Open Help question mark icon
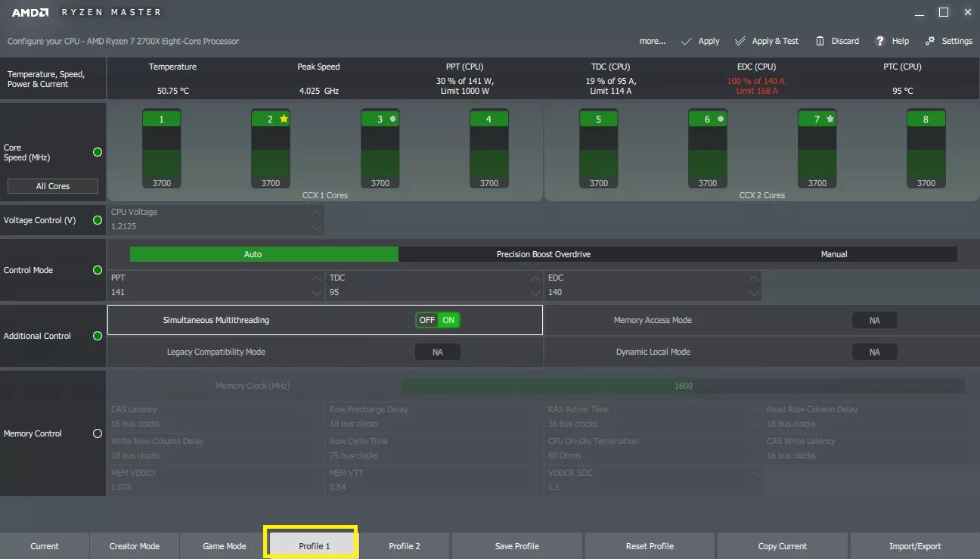980x559 pixels. (x=880, y=41)
